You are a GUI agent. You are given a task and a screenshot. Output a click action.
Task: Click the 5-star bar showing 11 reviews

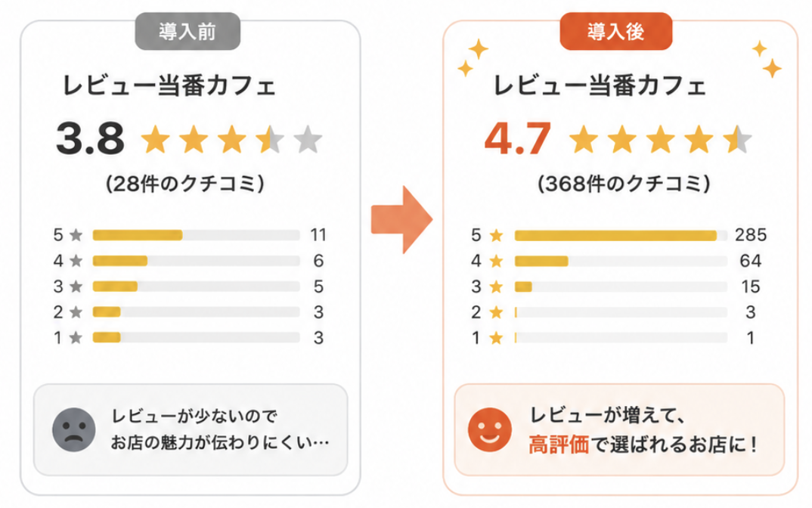coord(197,235)
